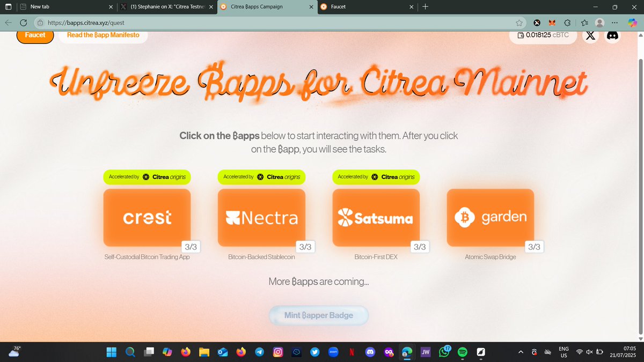Open taskbar Search magnifier
The image size is (644, 362).
pos(129,352)
